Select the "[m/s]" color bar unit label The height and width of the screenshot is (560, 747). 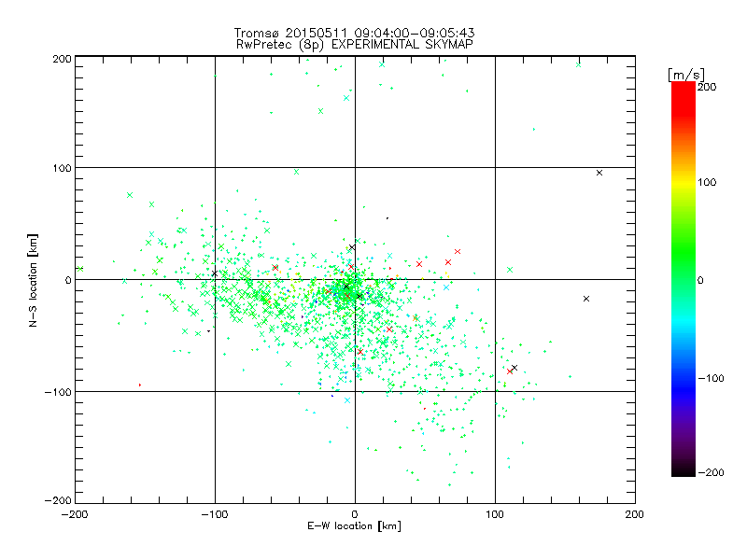pos(686,75)
